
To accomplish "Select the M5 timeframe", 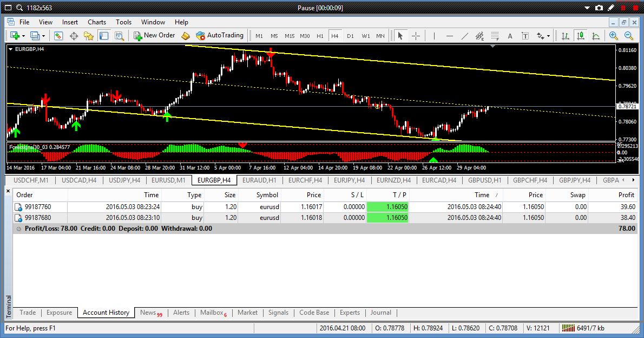I will click(274, 36).
